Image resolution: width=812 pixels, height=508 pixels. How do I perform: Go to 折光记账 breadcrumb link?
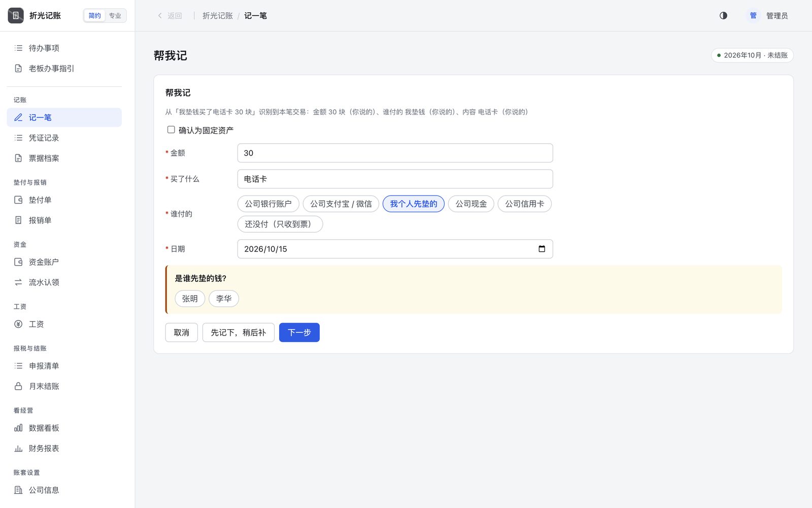[218, 16]
